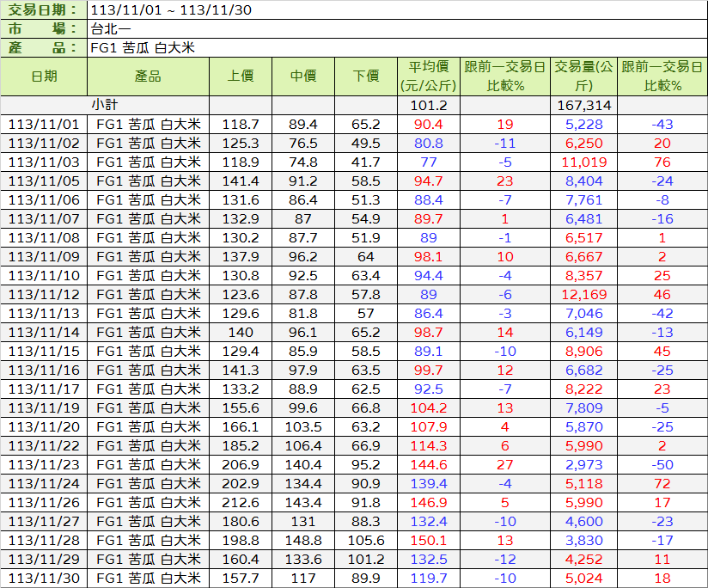
Task: Select the 交易量(公斤) column header
Action: [583, 77]
